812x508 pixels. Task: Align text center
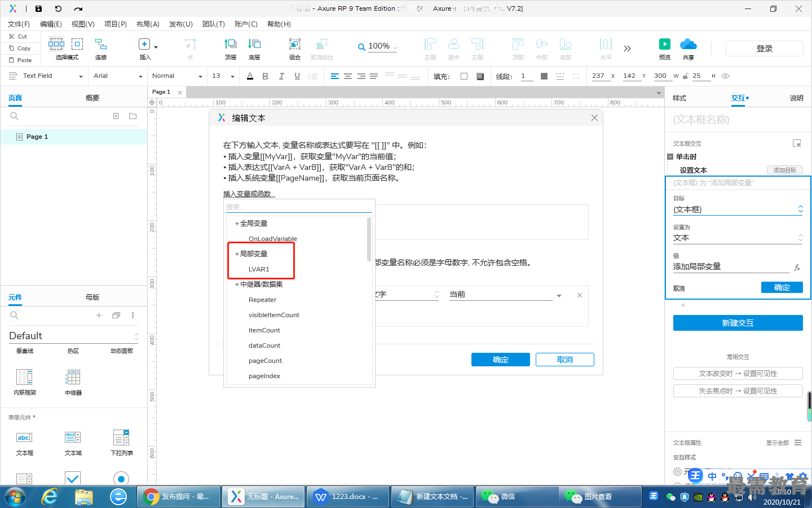(x=348, y=76)
